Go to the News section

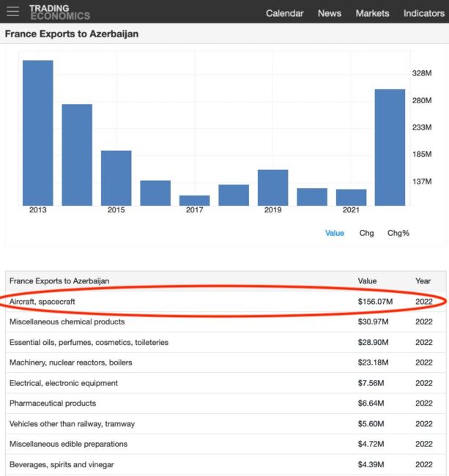click(329, 13)
